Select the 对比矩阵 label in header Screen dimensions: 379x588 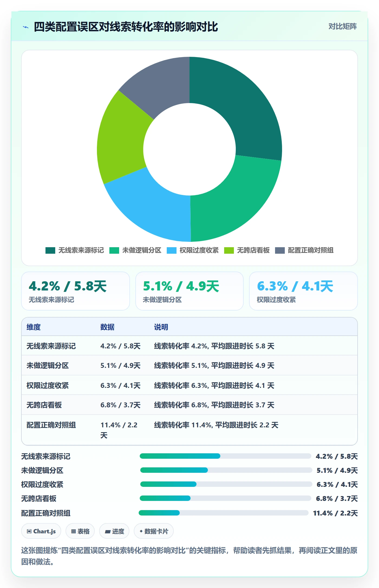[x=342, y=27]
